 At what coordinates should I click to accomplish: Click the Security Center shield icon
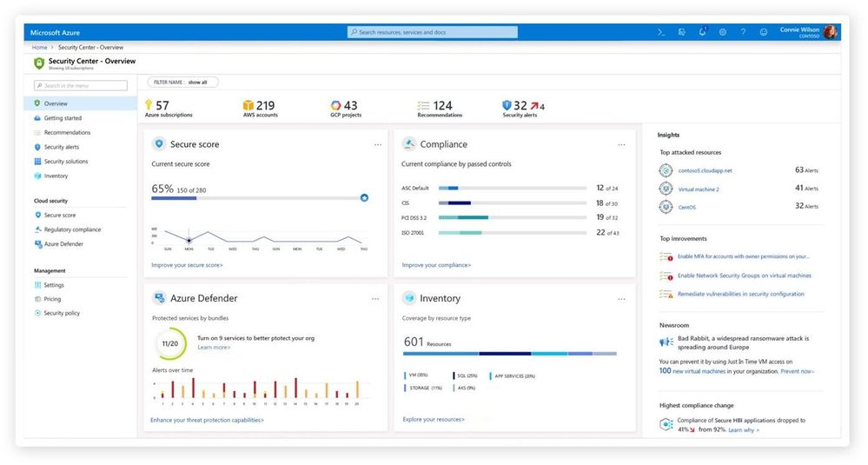(x=39, y=63)
